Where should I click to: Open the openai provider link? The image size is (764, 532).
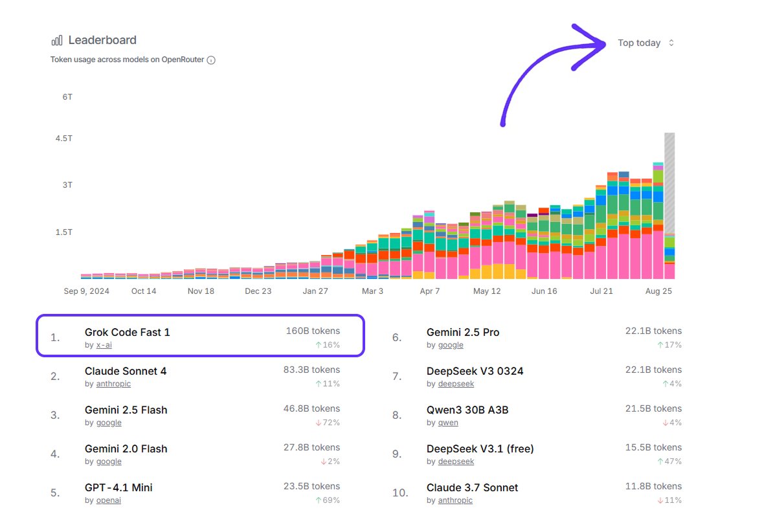108,500
